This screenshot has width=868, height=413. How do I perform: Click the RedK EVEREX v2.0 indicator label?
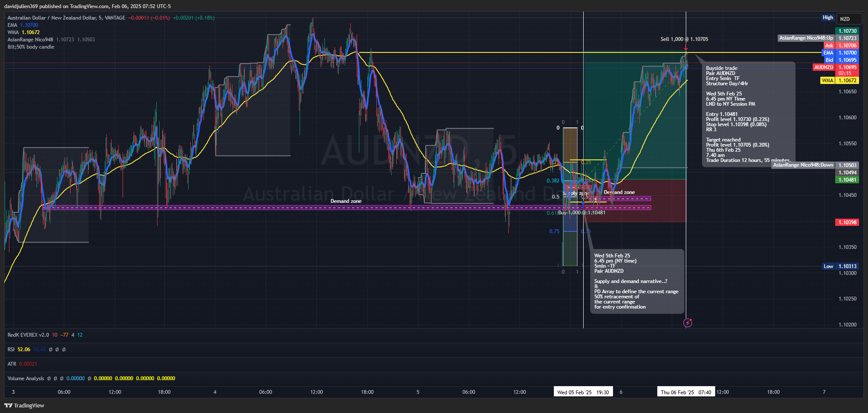tap(28, 335)
